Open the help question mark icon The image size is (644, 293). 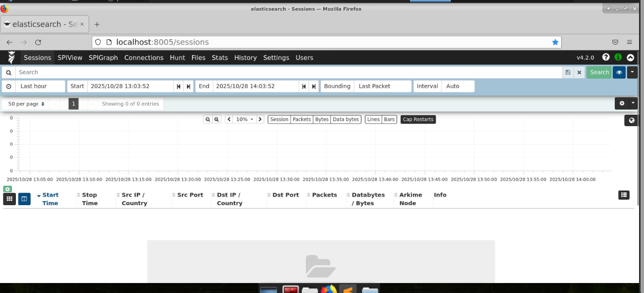606,58
